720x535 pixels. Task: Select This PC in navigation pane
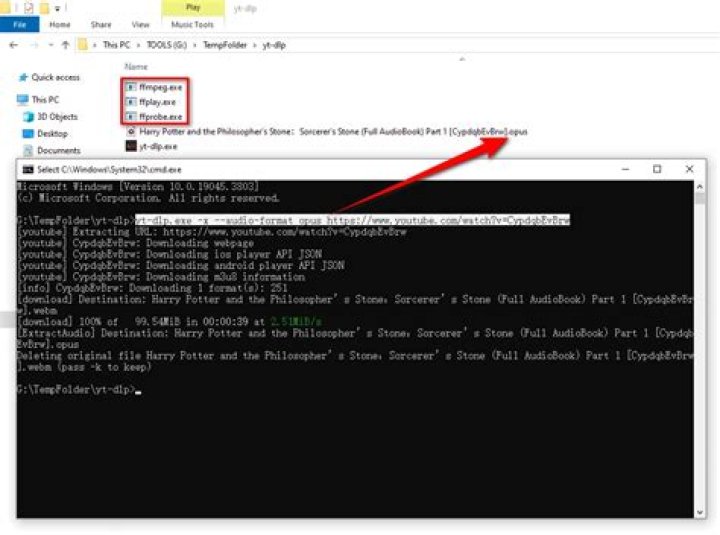point(45,99)
